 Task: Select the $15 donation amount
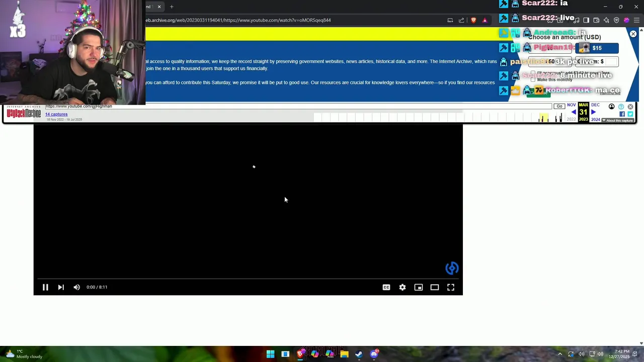click(x=597, y=48)
